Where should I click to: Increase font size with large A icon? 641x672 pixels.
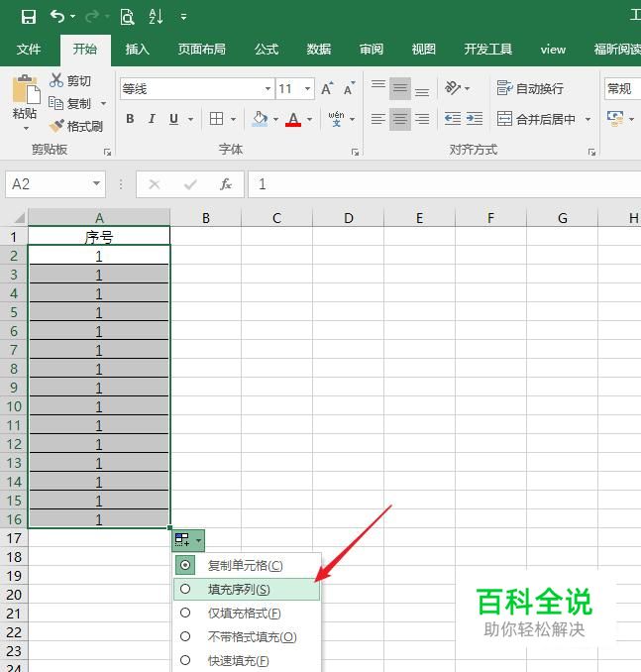(327, 88)
